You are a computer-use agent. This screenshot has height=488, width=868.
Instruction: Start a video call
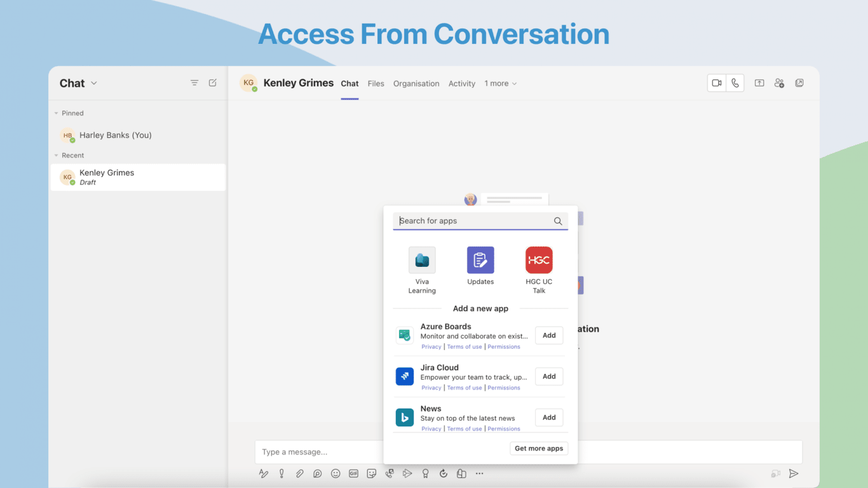[717, 83]
